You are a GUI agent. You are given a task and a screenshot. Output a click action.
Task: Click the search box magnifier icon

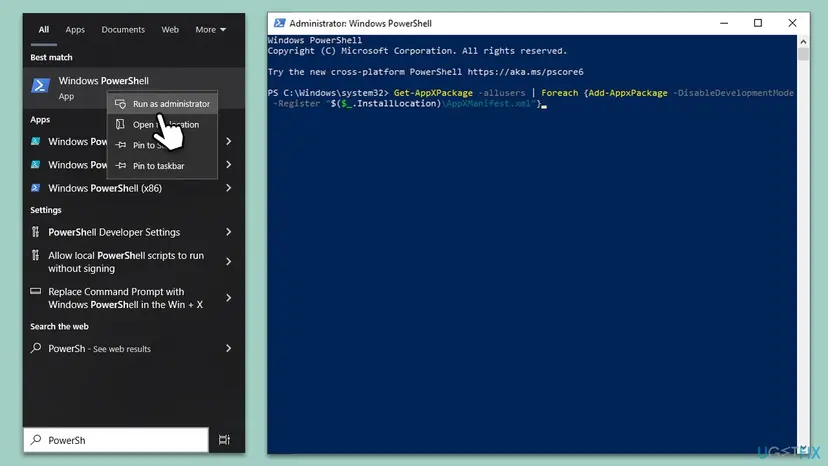tap(36, 440)
